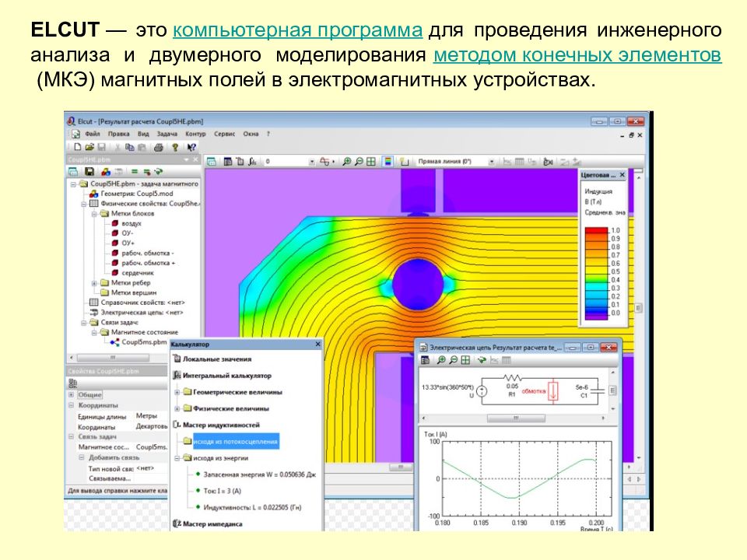Close the Калькулятор panel

click(318, 344)
